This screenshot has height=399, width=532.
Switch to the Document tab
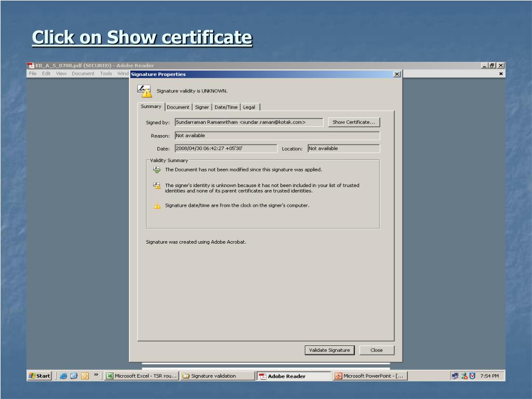pyautogui.click(x=178, y=107)
